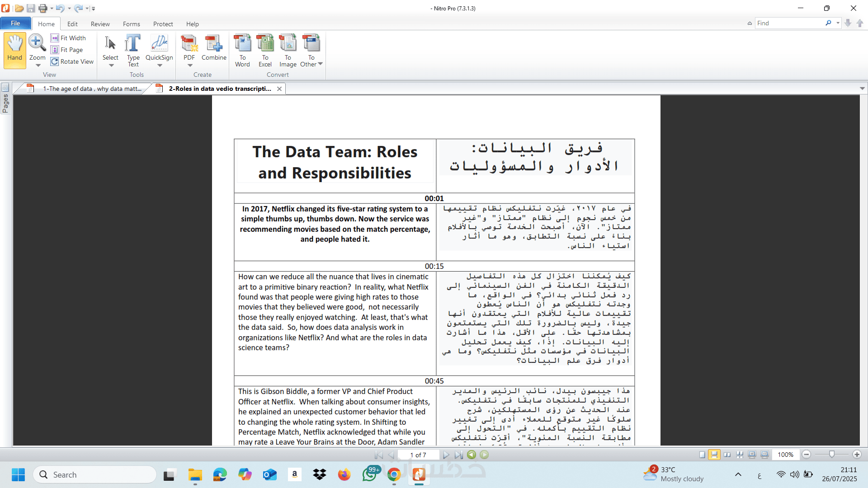The image size is (868, 488).
Task: Go to the next page
Action: 446,455
